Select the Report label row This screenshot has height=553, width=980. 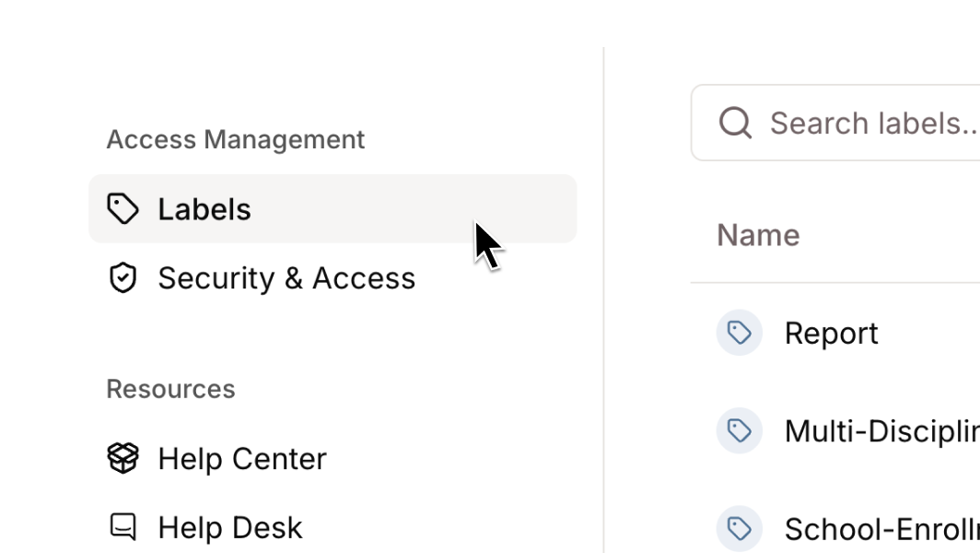point(835,333)
